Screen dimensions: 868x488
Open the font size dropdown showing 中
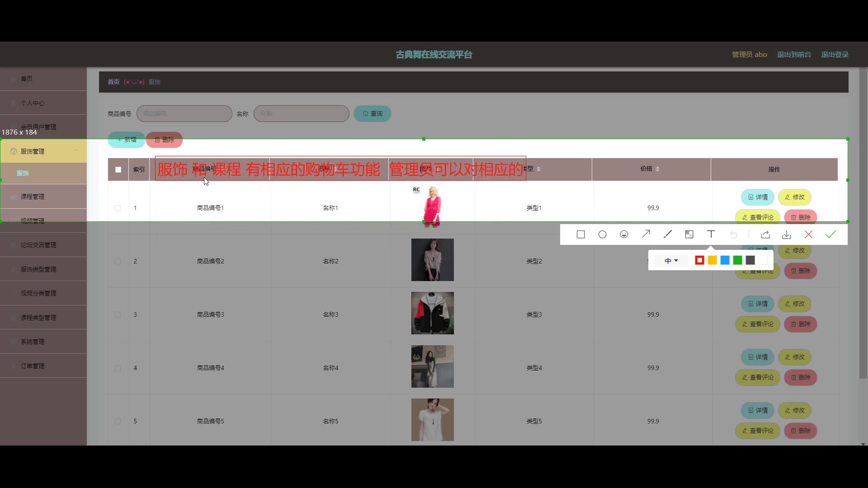[671, 261]
